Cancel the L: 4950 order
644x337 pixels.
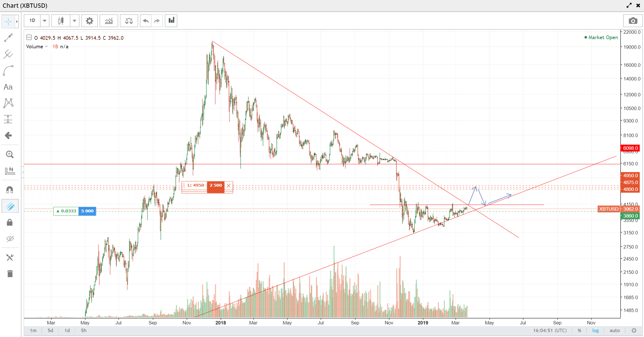(229, 186)
